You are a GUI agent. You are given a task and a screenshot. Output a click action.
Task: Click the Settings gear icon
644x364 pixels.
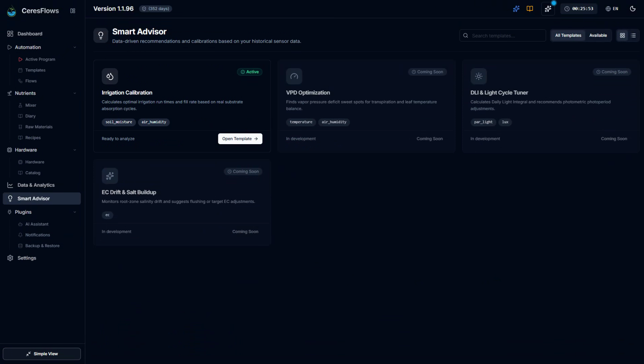pyautogui.click(x=10, y=258)
